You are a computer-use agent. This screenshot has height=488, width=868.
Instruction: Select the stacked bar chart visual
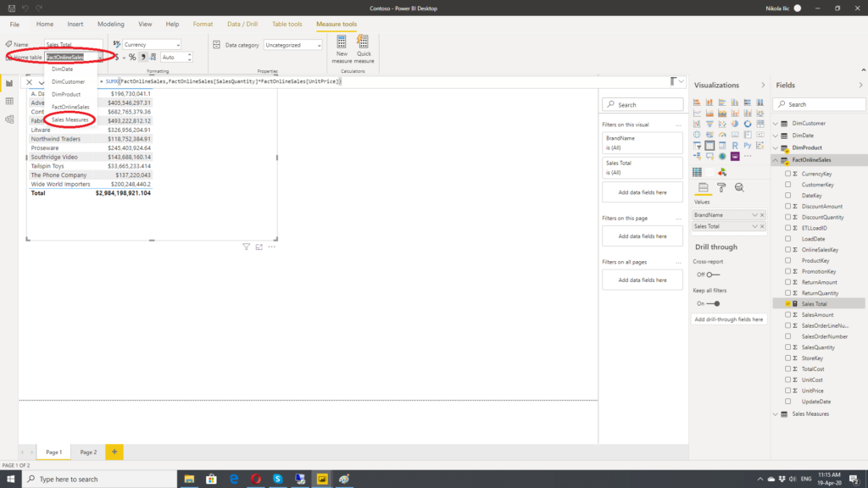coord(697,103)
